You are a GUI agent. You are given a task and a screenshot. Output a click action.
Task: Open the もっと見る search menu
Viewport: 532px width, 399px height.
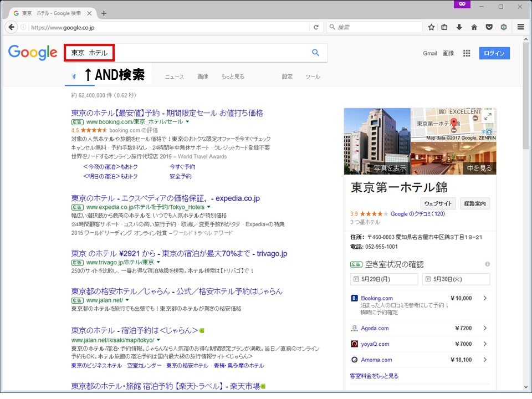pos(233,76)
